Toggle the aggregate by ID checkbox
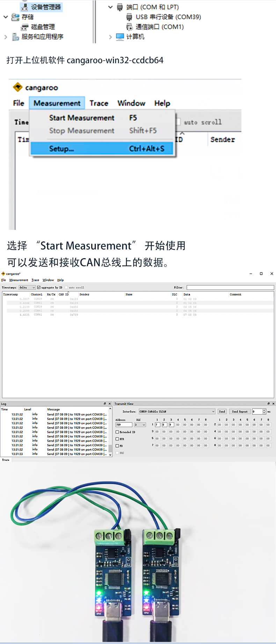This screenshot has height=644, width=276. pyautogui.click(x=39, y=287)
